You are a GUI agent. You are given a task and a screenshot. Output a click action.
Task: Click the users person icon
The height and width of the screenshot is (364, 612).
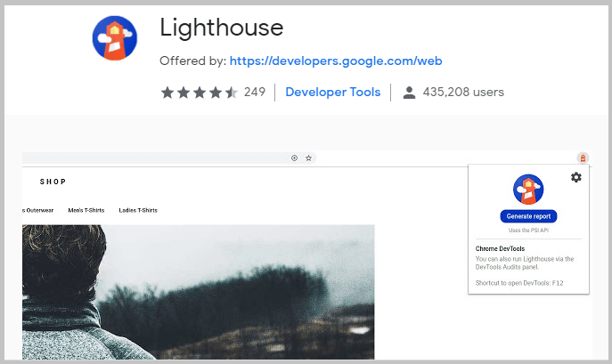pos(409,93)
